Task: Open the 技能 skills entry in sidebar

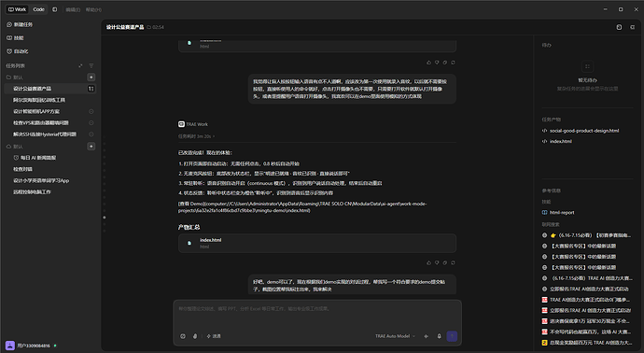Action: 15,37
